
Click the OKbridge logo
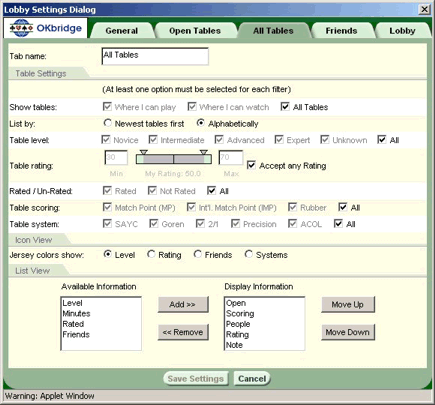click(46, 28)
